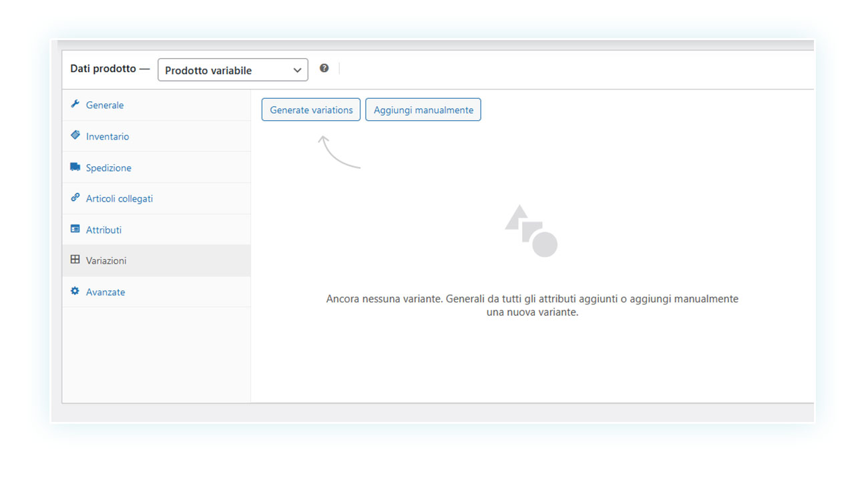Select the Variazioni tab
The image size is (868, 480).
click(156, 260)
